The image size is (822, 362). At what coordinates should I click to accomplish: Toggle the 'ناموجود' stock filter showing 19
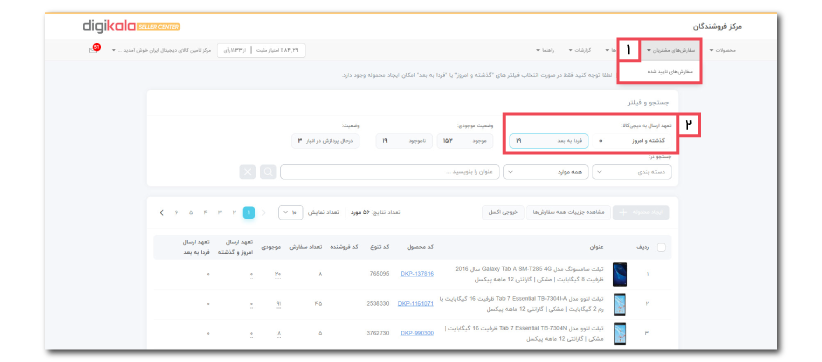(x=404, y=141)
